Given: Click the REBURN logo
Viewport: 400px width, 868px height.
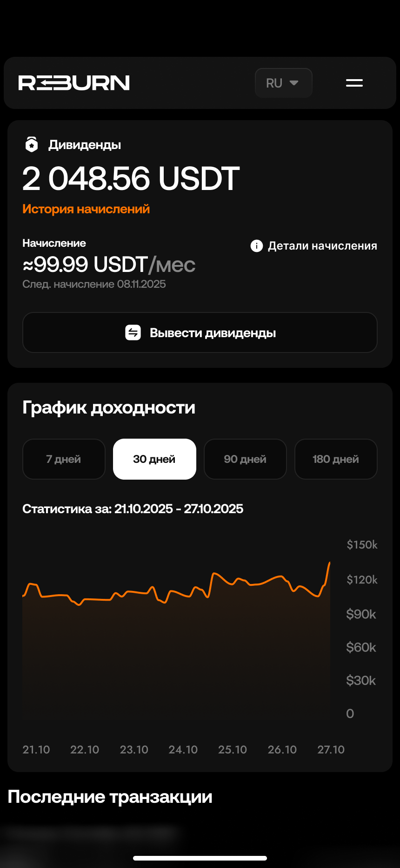Looking at the screenshot, I should 74,83.
